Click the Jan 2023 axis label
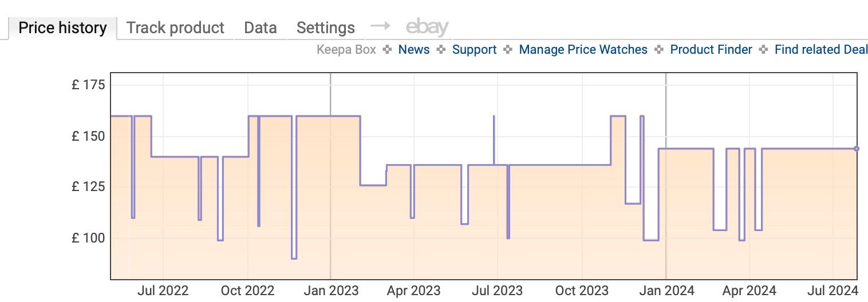The image size is (868, 302). (x=332, y=291)
